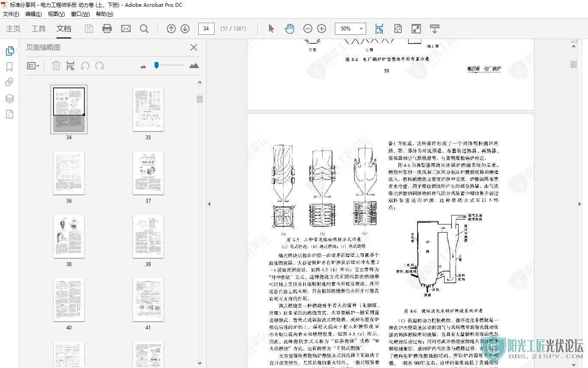Click the 页面缩略图 panel title

point(43,48)
